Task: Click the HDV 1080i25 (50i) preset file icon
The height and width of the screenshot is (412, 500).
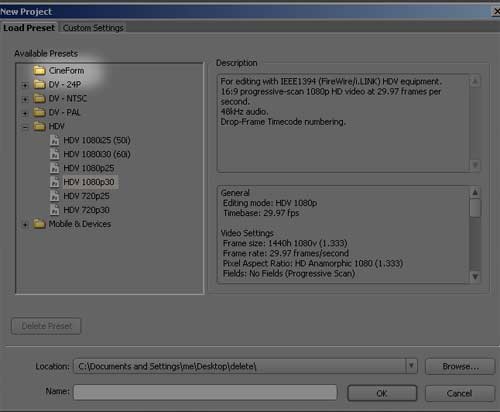Action: point(54,140)
